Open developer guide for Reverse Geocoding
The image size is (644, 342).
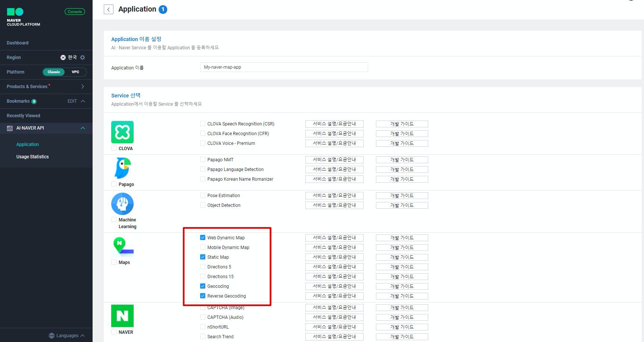(x=402, y=296)
